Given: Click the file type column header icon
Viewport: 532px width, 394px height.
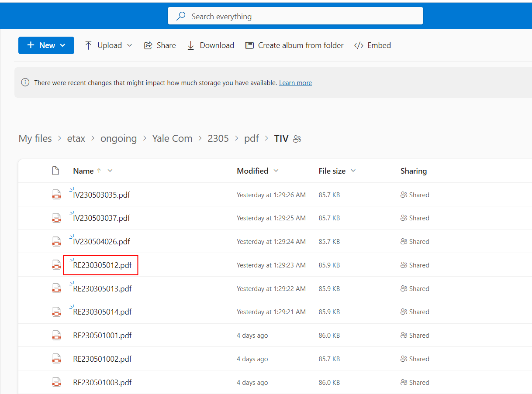Looking at the screenshot, I should tap(55, 171).
